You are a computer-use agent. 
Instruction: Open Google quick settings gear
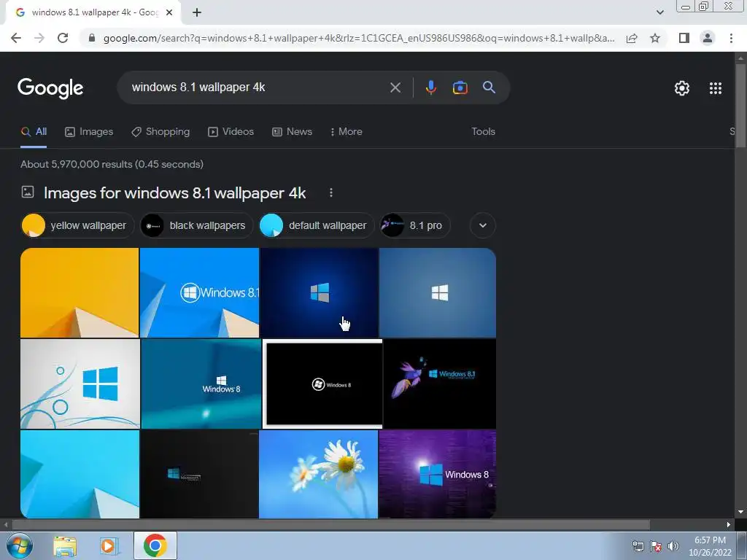[682, 88]
